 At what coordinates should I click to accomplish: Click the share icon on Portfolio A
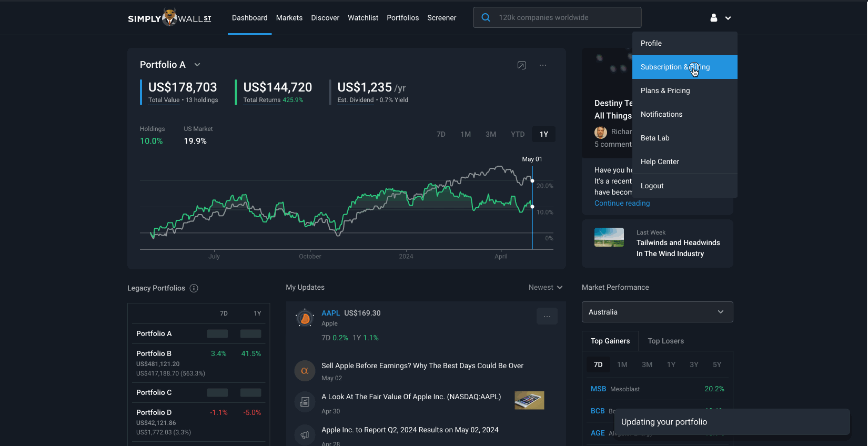521,65
